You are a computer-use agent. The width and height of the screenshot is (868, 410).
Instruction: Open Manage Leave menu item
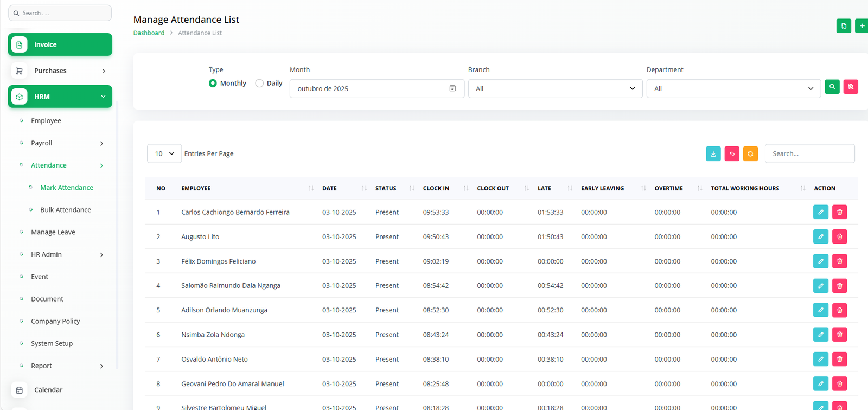tap(53, 232)
